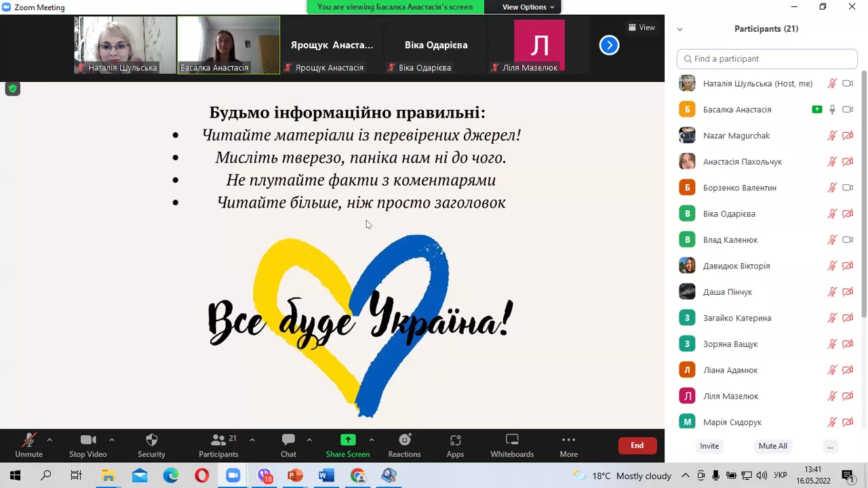
Task: Open the More menu
Action: tap(568, 440)
